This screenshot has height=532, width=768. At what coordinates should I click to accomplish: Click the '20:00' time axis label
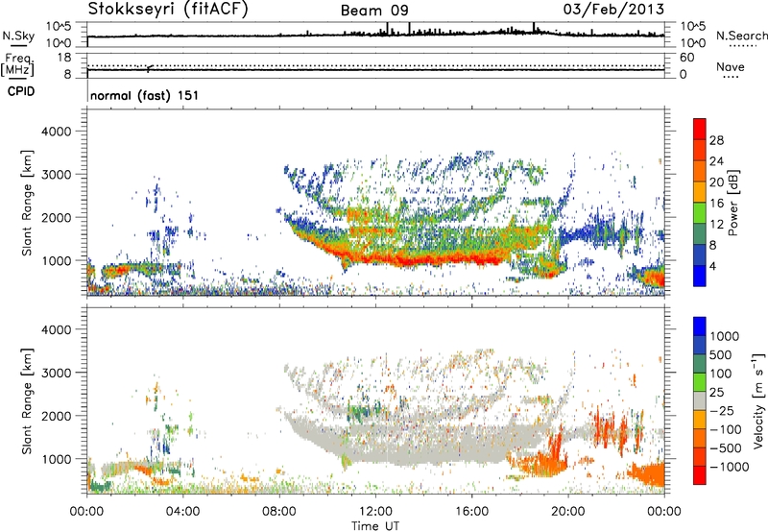tap(567, 512)
